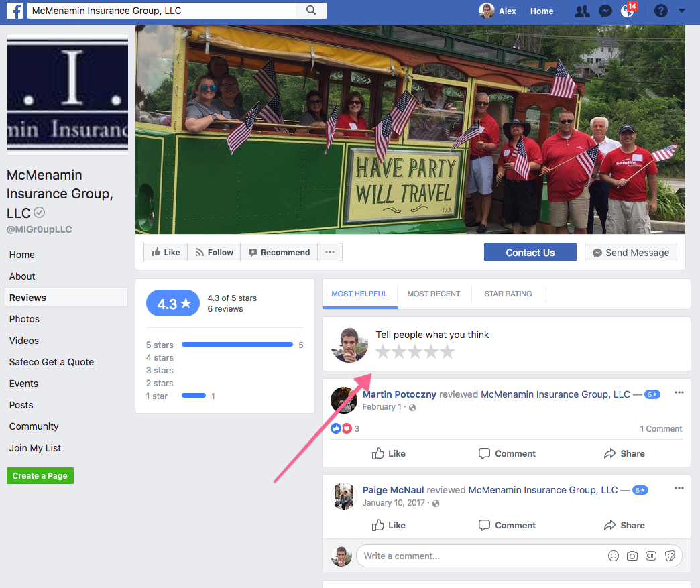
Task: Open Home in page sidebar
Action: coord(22,255)
